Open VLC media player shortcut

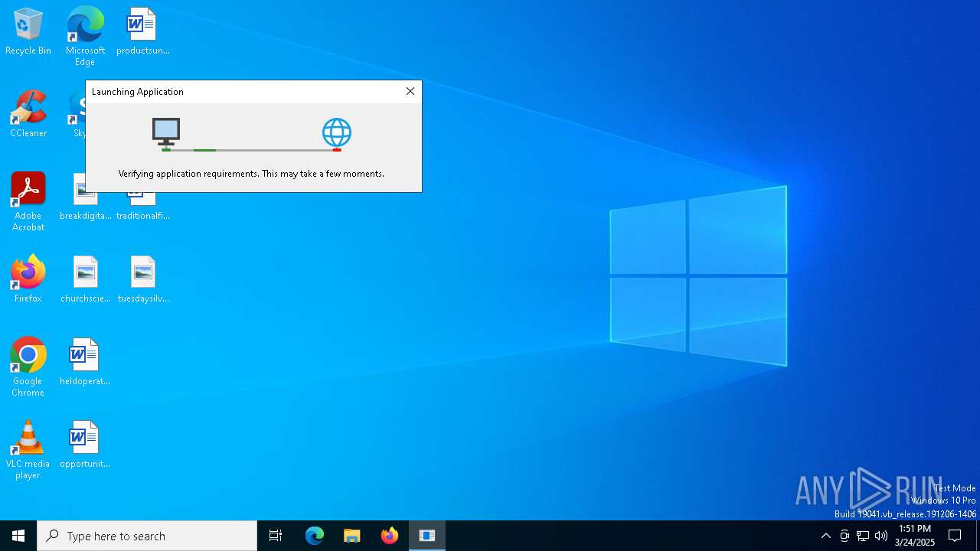(28, 450)
